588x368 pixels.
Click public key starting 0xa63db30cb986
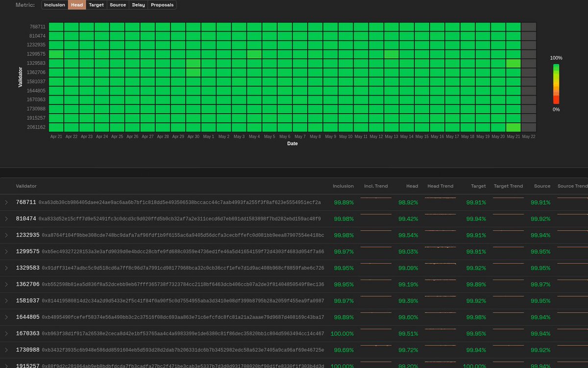point(180,202)
